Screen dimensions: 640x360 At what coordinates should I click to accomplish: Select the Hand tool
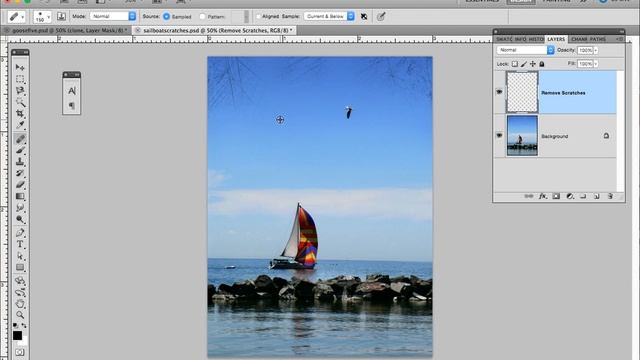click(20, 304)
